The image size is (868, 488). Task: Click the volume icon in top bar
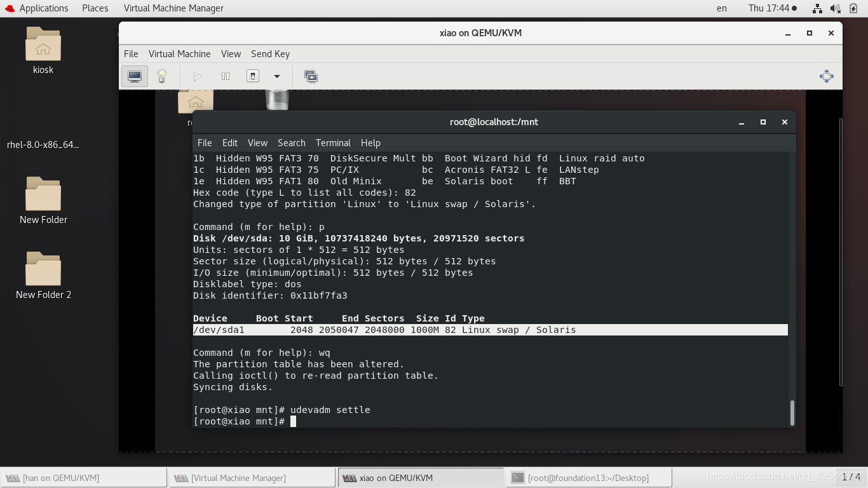pos(836,8)
